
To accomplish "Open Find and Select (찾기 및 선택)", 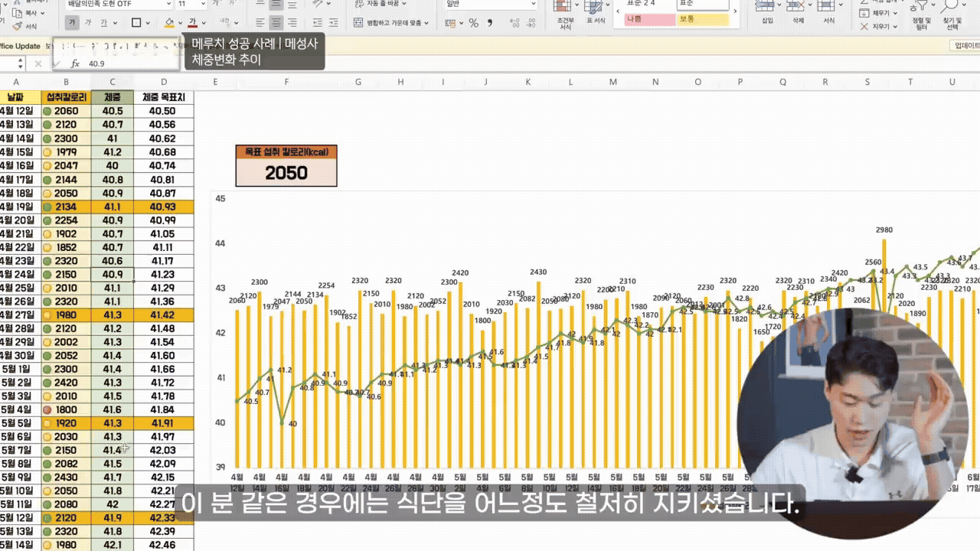I will (x=952, y=15).
